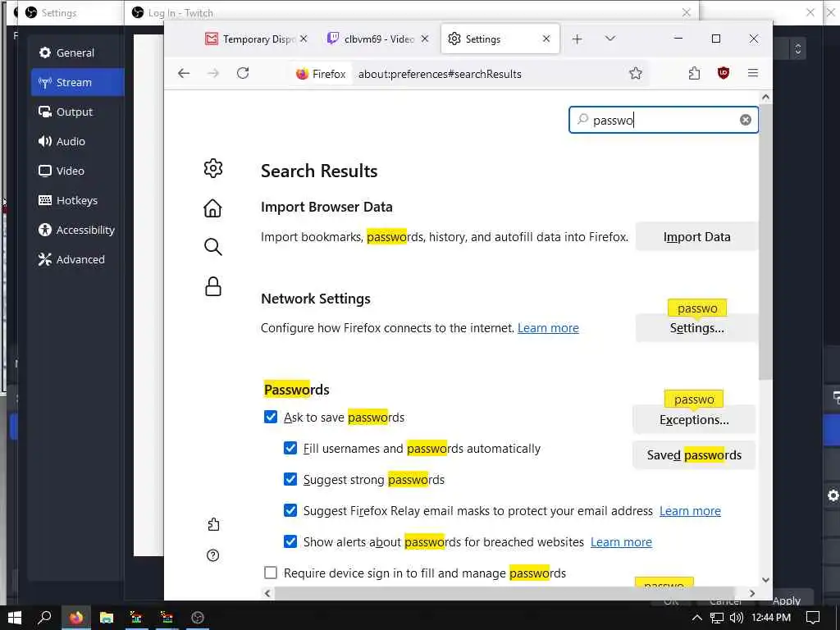Close the Temporary Disposable email tab

304,39
